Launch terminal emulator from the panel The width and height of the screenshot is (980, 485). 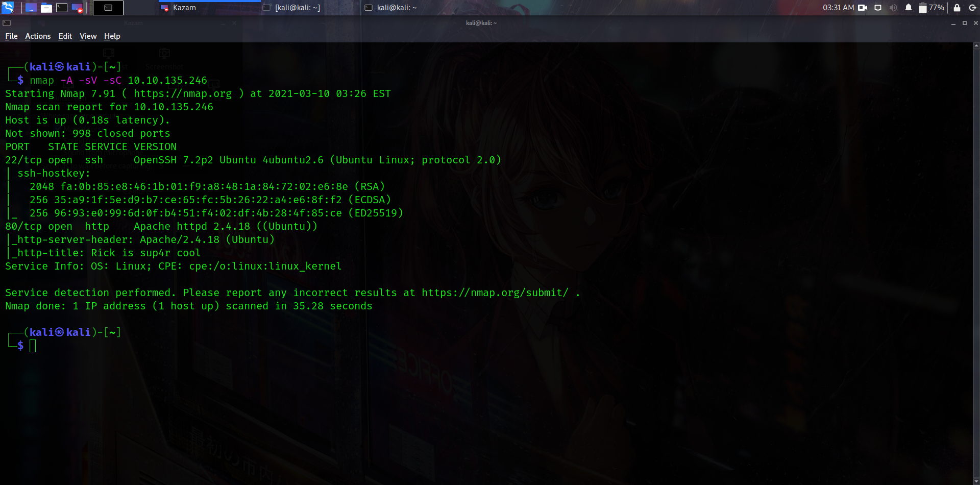point(62,8)
